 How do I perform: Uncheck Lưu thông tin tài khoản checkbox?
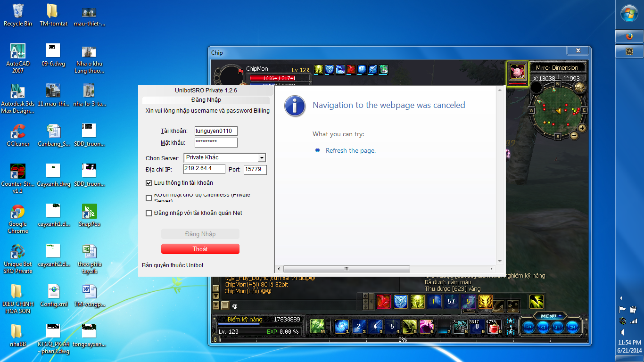pos(149,183)
